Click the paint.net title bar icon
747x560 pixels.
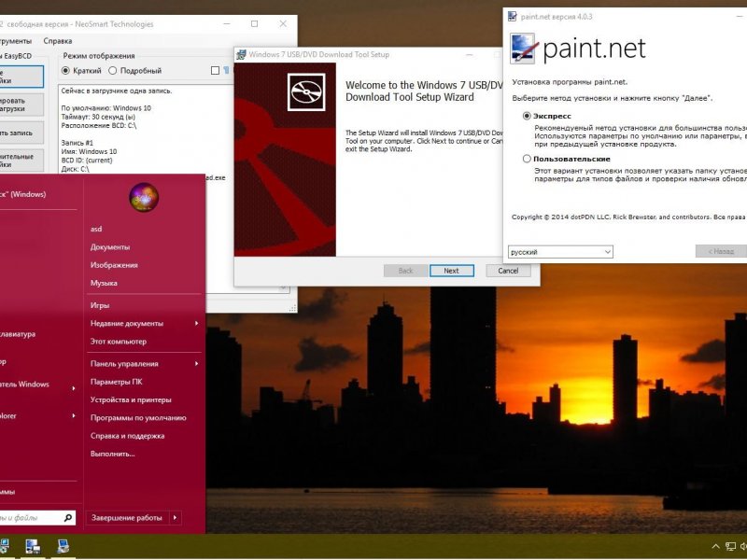512,17
